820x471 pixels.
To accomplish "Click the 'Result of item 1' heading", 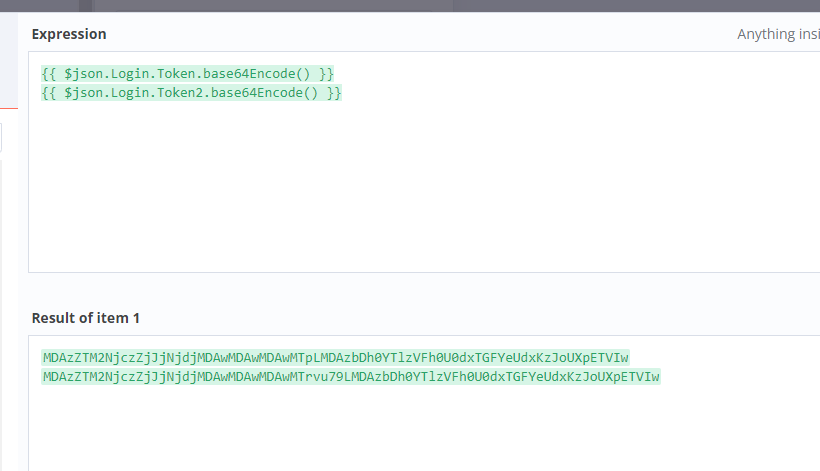I will tap(86, 318).
